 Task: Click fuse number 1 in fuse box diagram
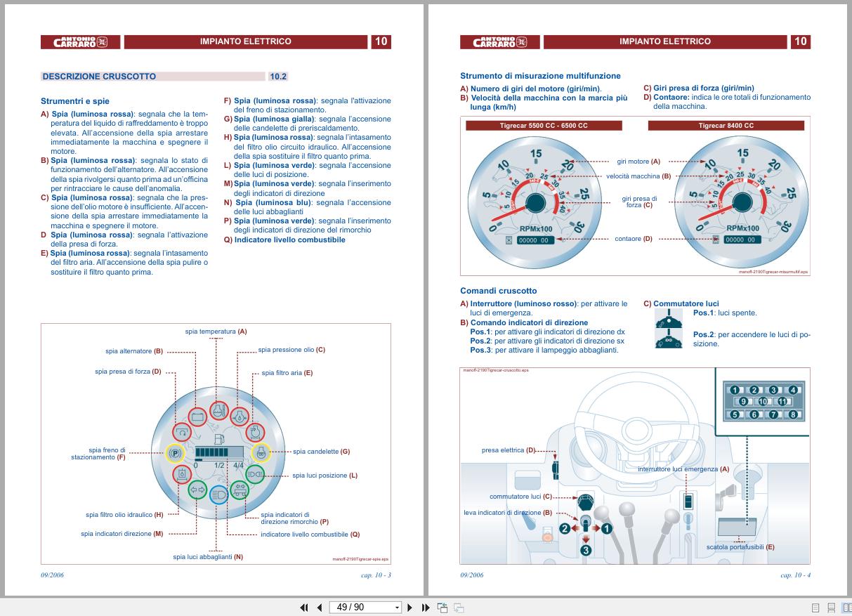(x=735, y=390)
